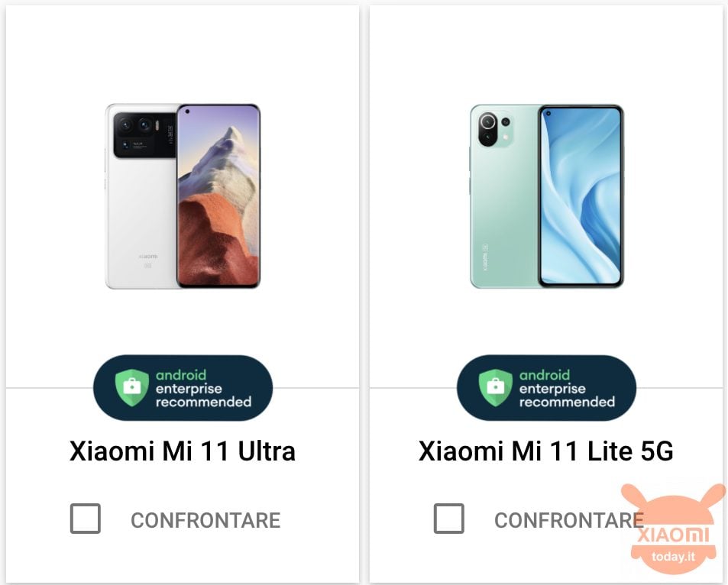Click the Xiaomi logo on the white Ultra back
The image size is (728, 585).
click(148, 257)
